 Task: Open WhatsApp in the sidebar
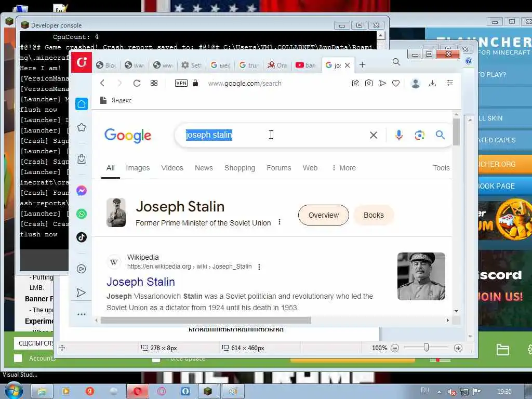pyautogui.click(x=82, y=214)
